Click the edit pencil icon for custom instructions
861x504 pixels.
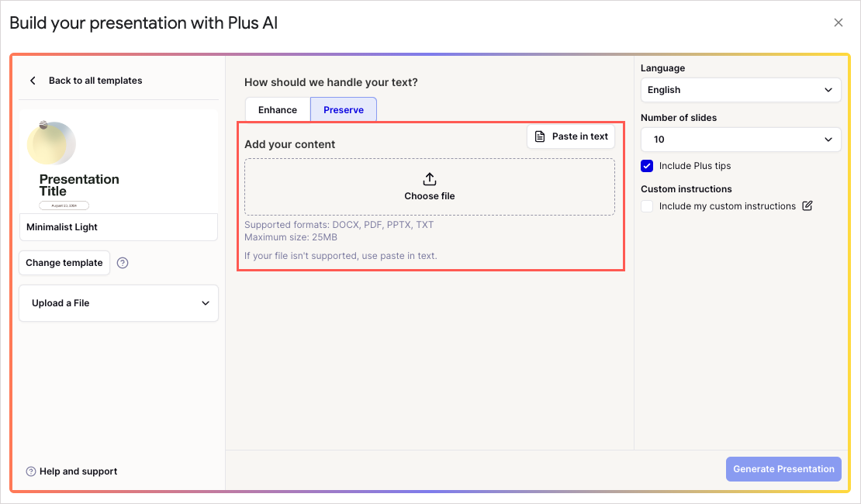coord(807,206)
